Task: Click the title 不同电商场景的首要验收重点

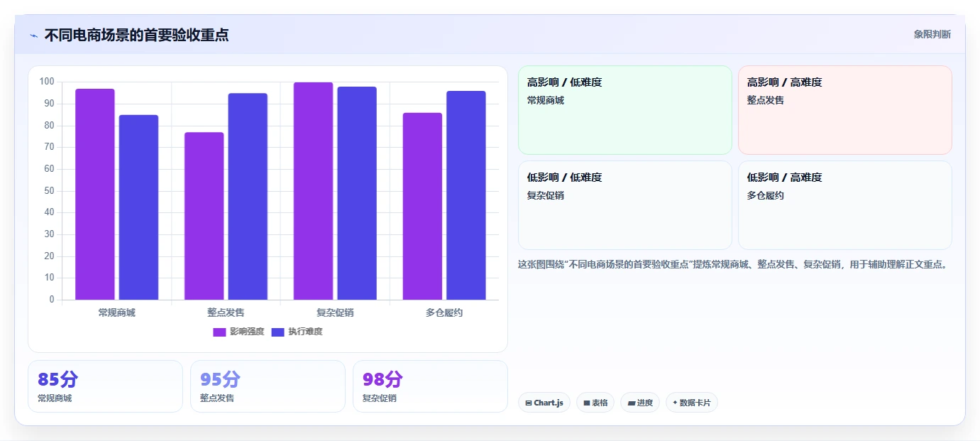Action: coord(136,35)
